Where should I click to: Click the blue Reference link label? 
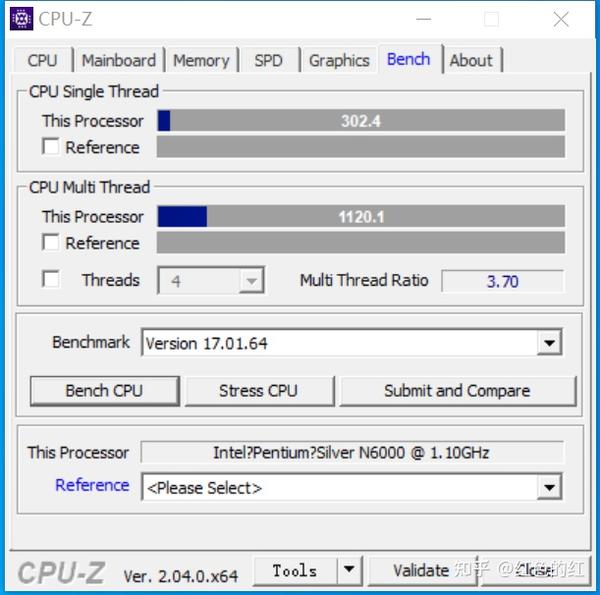[x=92, y=485]
